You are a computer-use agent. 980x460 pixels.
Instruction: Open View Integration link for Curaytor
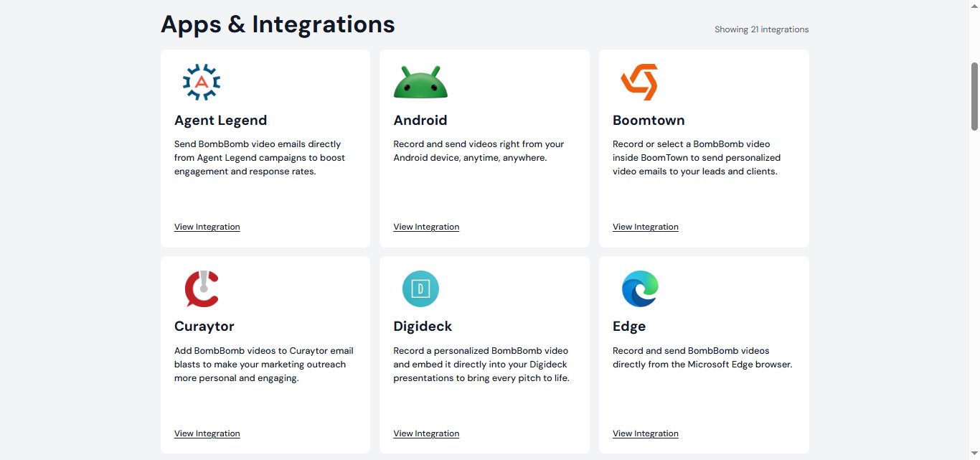[x=207, y=433]
